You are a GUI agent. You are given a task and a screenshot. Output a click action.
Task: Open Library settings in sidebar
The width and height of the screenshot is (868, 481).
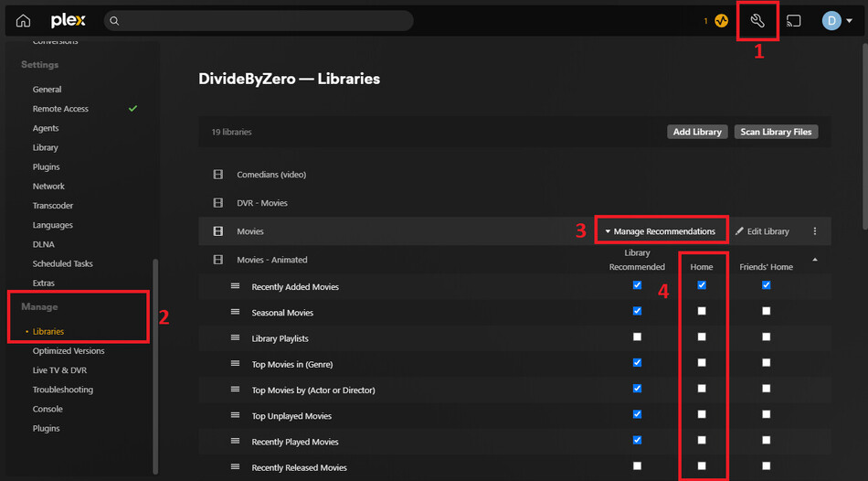pos(46,147)
